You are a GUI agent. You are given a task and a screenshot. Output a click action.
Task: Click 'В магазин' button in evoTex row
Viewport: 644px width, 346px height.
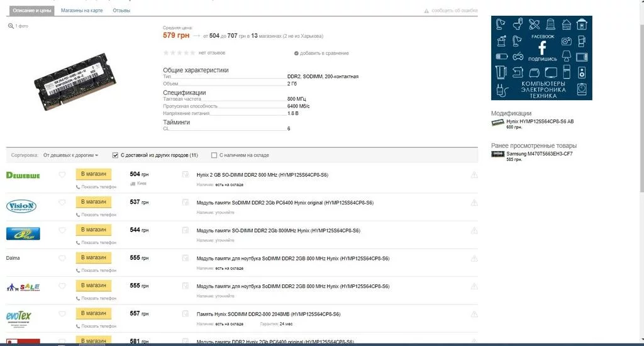pyautogui.click(x=94, y=313)
